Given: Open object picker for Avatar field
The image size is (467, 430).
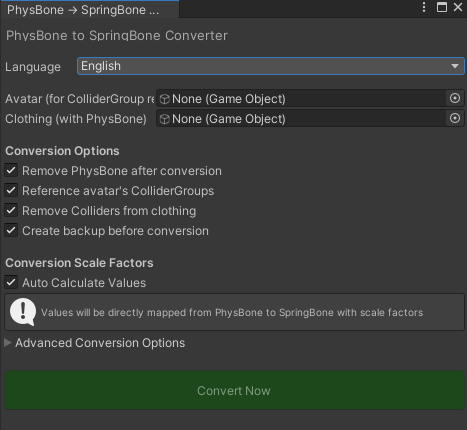Looking at the screenshot, I should (455, 98).
